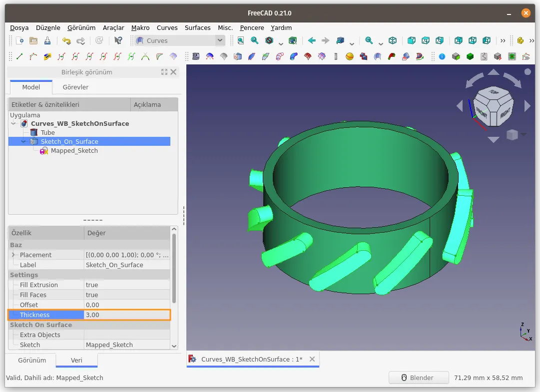Save the document with the save icon
The image size is (540, 392).
pyautogui.click(x=47, y=40)
